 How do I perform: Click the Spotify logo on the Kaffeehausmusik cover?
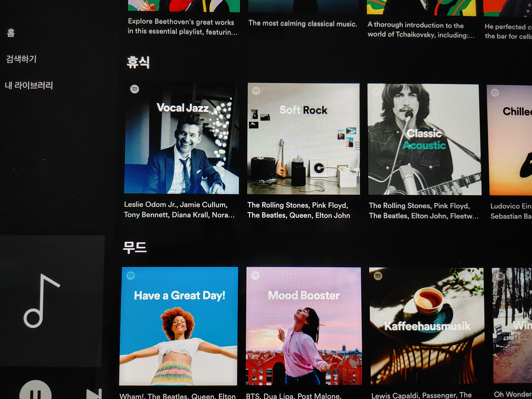[x=378, y=276]
